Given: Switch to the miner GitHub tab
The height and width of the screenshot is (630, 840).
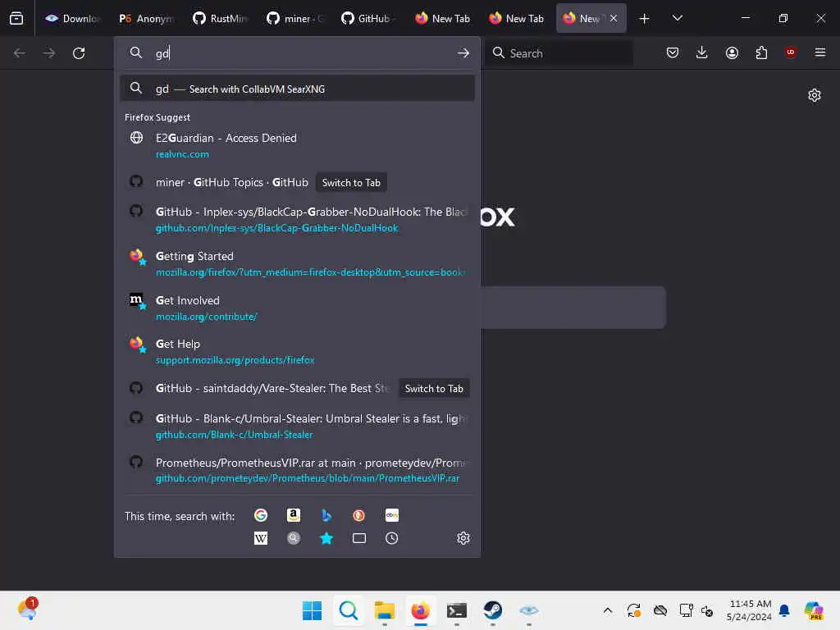Looking at the screenshot, I should click(294, 18).
